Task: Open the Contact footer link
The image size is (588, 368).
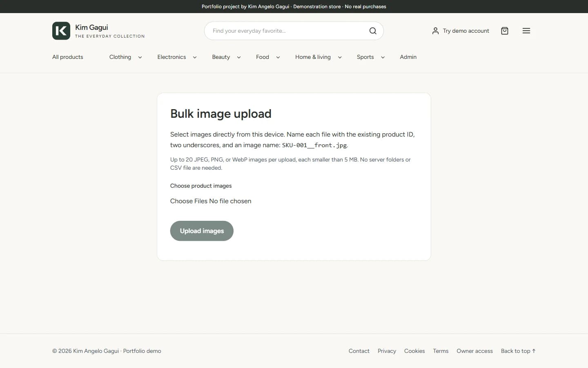Action: [x=359, y=351]
